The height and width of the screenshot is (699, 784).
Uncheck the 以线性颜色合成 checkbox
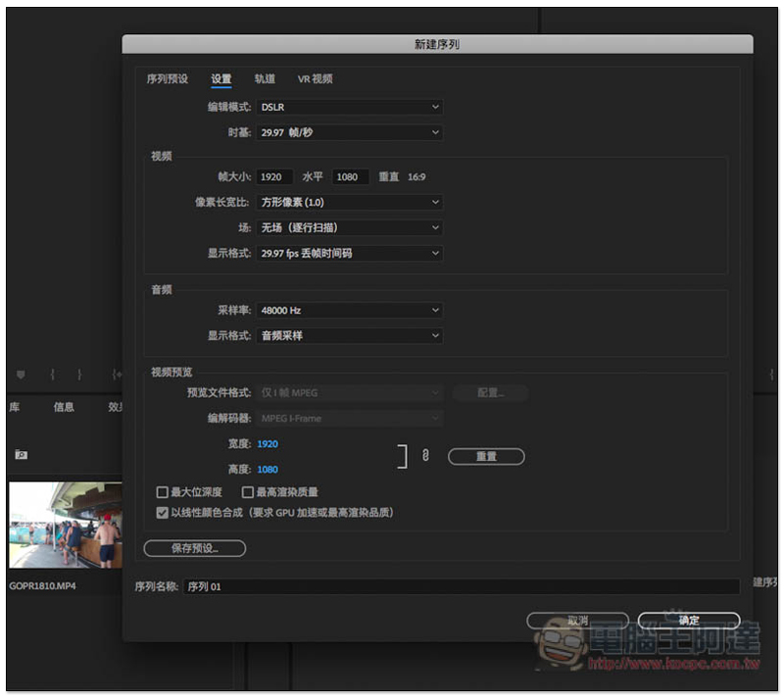pos(163,512)
